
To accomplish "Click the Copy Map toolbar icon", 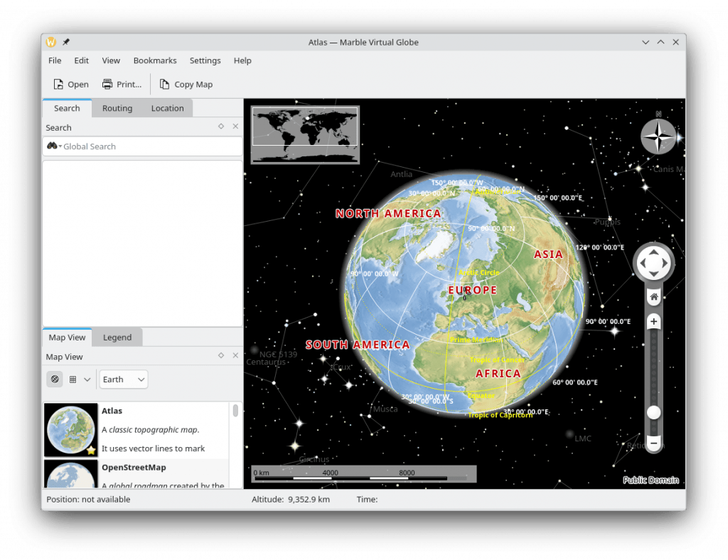I will [x=163, y=84].
